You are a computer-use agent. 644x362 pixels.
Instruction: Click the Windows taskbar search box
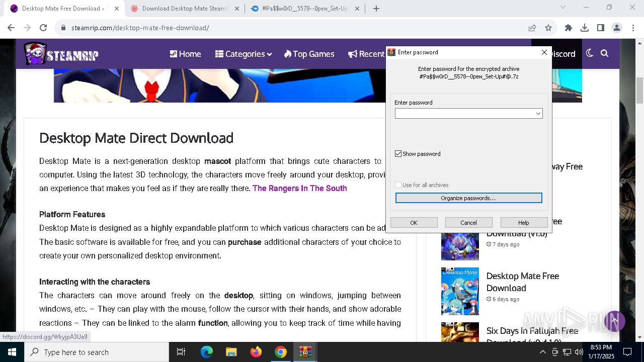(x=97, y=352)
